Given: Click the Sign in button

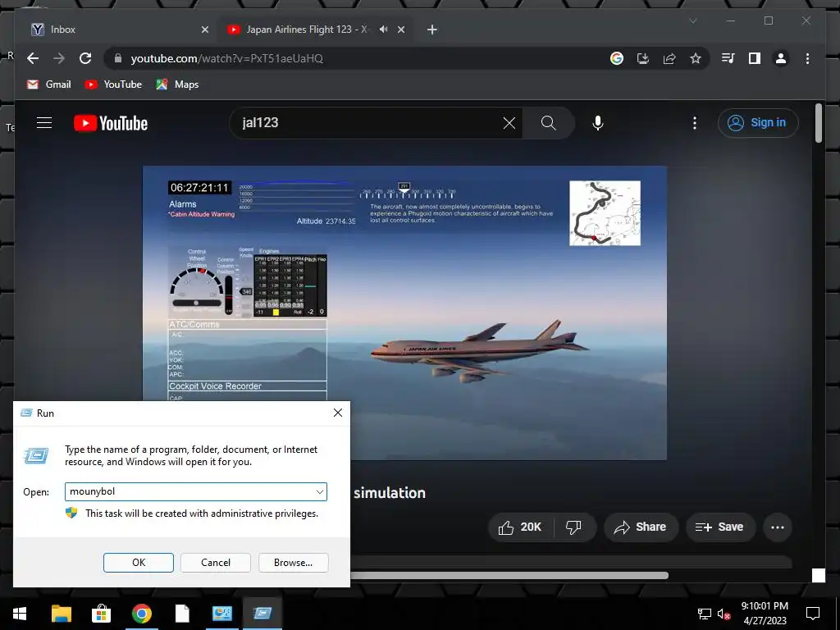Looking at the screenshot, I should (x=757, y=123).
